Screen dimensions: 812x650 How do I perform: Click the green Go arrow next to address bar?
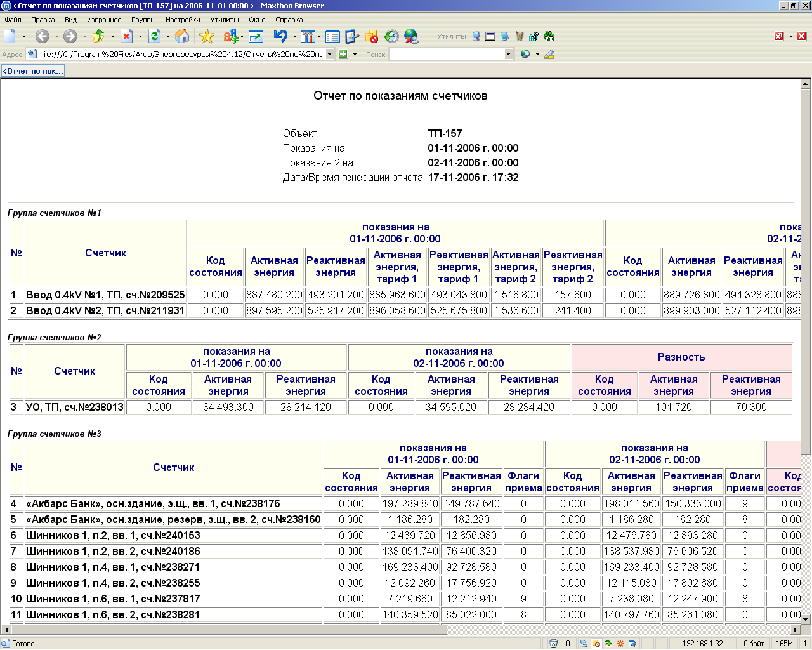tap(343, 54)
